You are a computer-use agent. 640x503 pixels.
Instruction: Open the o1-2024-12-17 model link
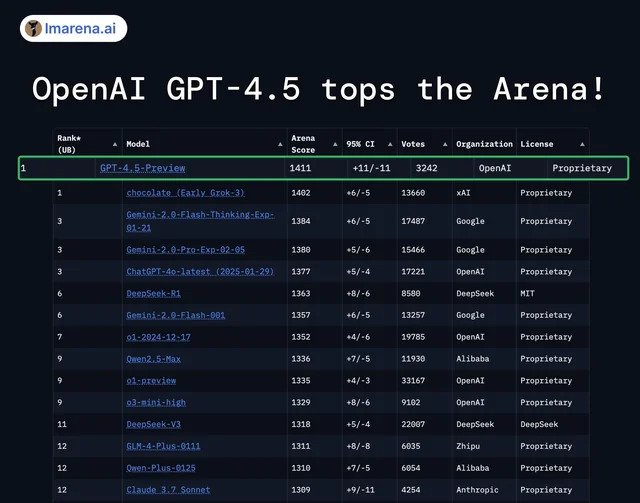[160, 337]
